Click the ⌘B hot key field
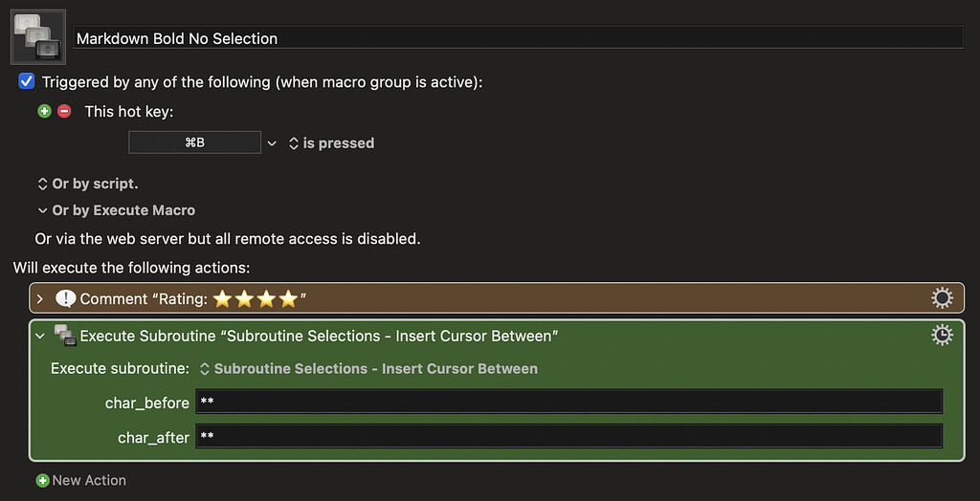The height and width of the screenshot is (501, 980). point(194,142)
